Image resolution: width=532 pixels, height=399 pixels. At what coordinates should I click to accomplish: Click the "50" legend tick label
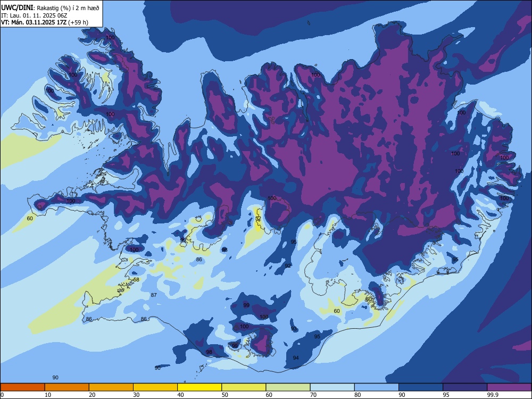225,395
